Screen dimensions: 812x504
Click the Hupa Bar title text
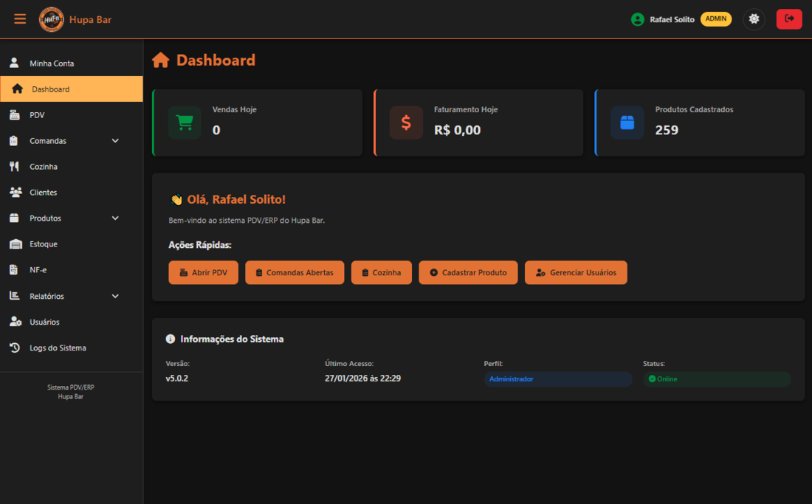coord(90,20)
